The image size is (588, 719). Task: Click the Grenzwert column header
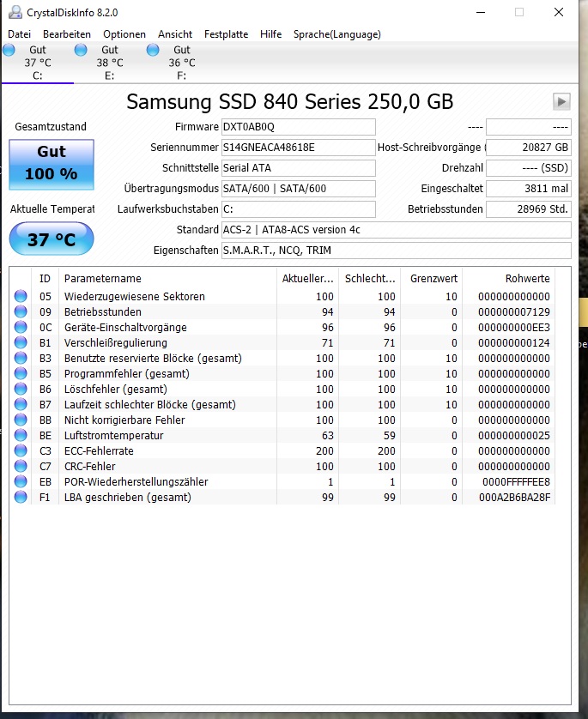tap(432, 278)
